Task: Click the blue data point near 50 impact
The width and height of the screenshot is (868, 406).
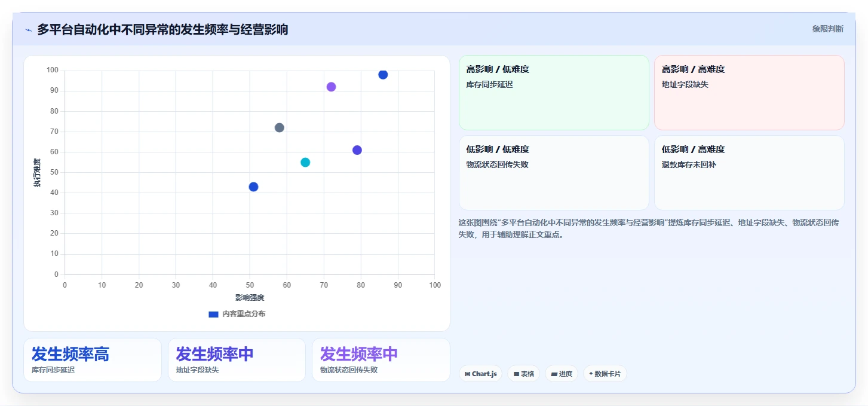Action: tap(253, 187)
